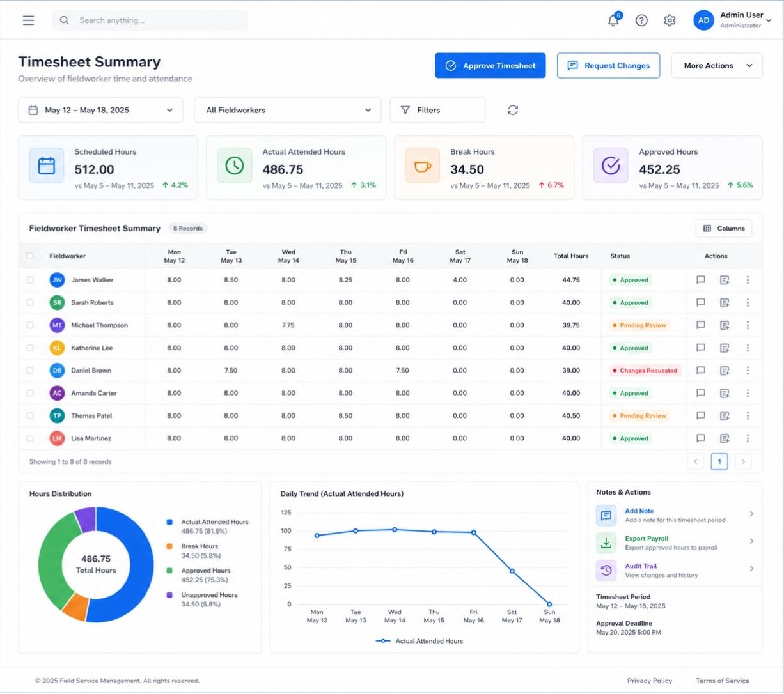Check the Sarah Roberts row checkbox
784x694 pixels.
30,302
